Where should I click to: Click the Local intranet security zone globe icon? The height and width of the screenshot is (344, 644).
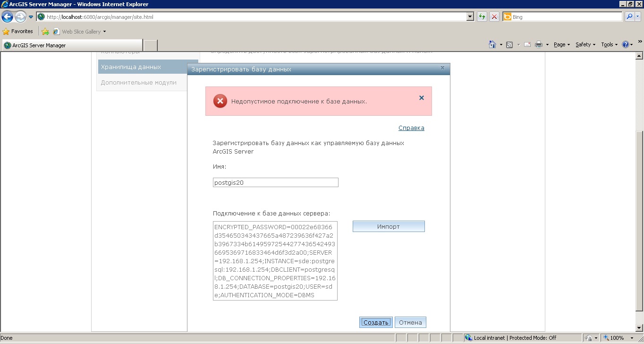click(468, 338)
